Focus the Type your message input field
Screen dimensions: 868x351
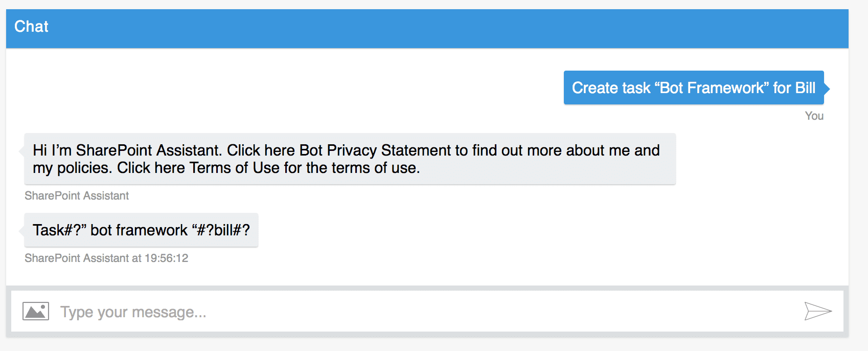click(409, 312)
